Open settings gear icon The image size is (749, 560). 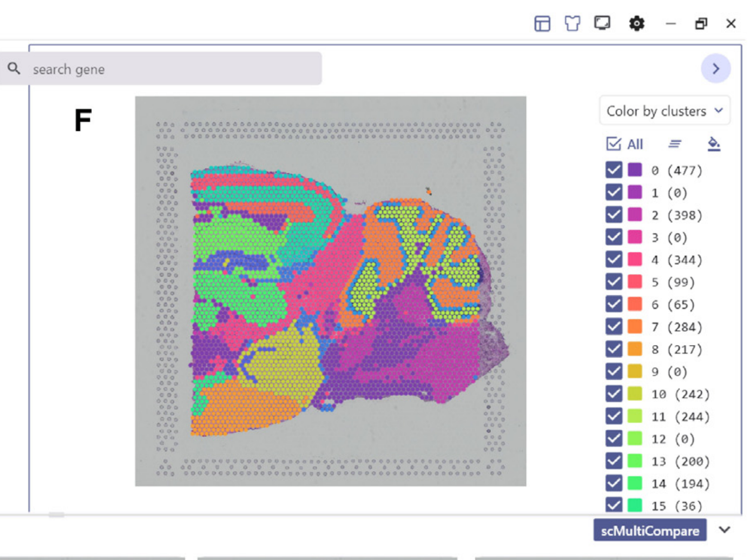(636, 24)
